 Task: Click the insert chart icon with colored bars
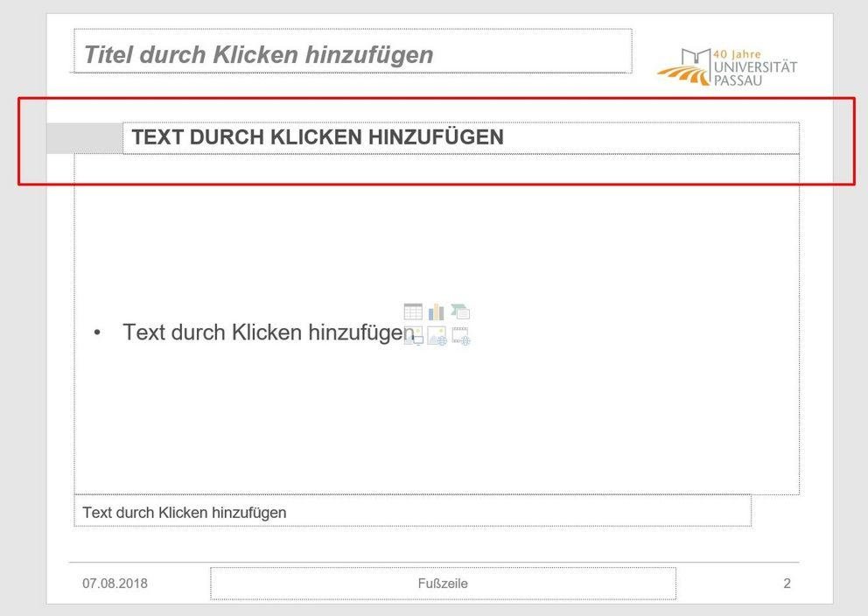pyautogui.click(x=437, y=311)
